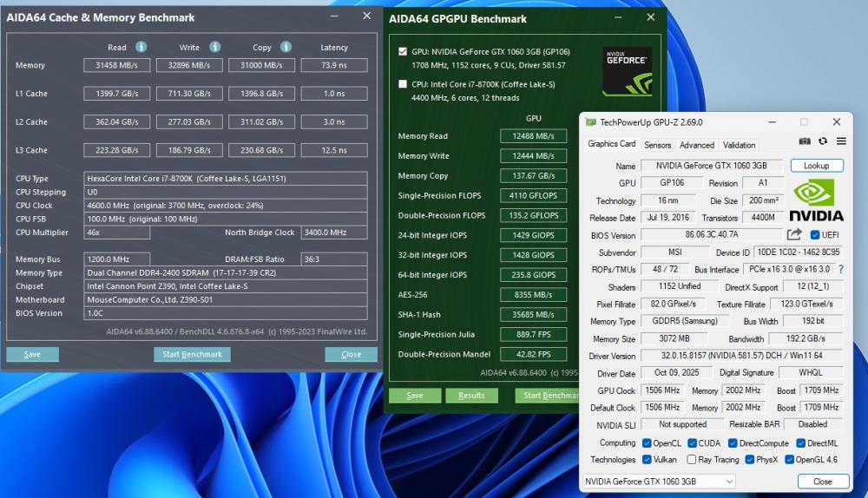Screen dimensions: 868x498
Task: Click the CPU Type field HexaCore Intel Core i7-8700K
Action: click(226, 178)
